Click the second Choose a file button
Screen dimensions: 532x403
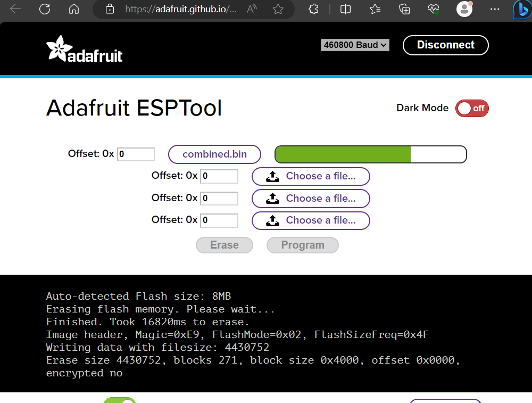(x=311, y=199)
